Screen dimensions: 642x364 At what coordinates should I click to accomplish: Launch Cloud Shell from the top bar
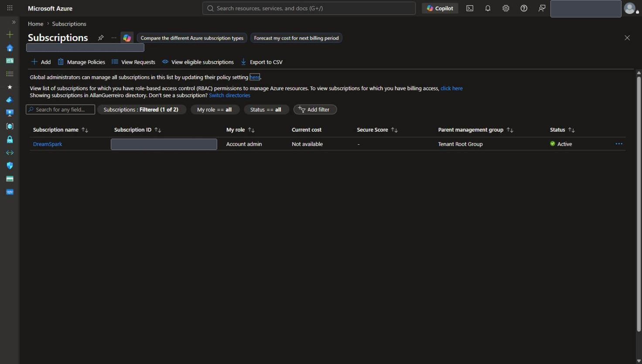click(470, 8)
